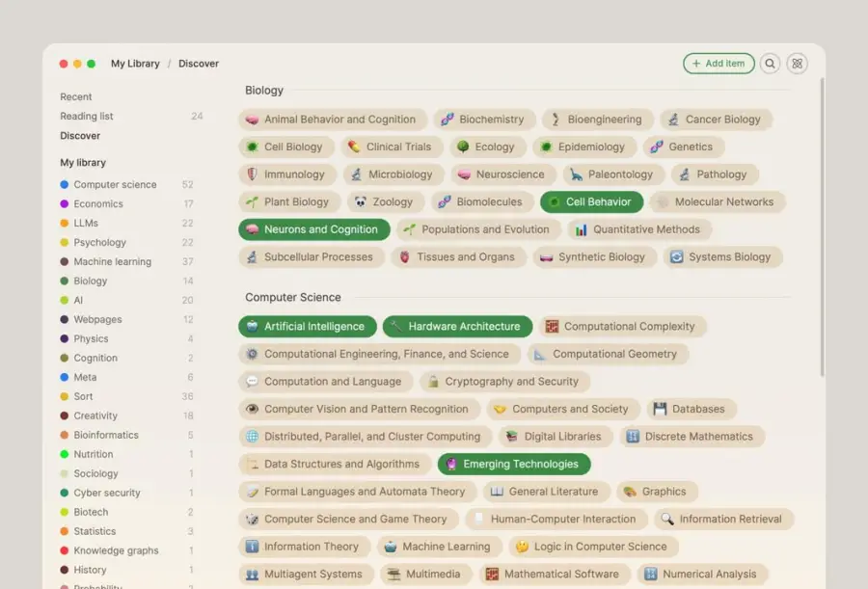Screen dimensions: 868x589
Task: Click the handshake icon on Computers and Society
Action: 500,409
